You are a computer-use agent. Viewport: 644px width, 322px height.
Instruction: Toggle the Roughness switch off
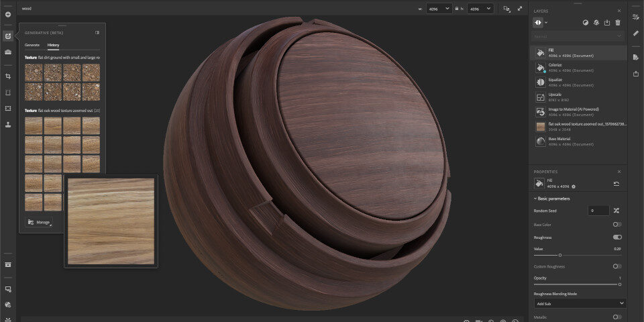617,237
